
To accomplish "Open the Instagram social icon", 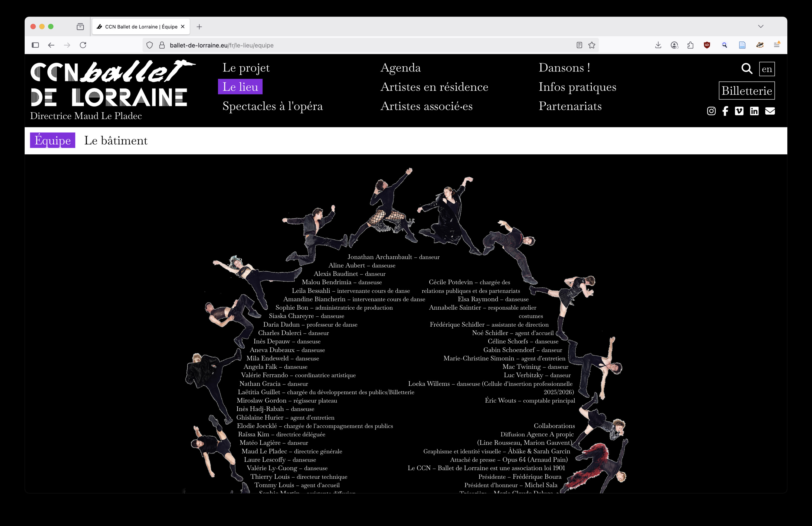I will pos(711,111).
